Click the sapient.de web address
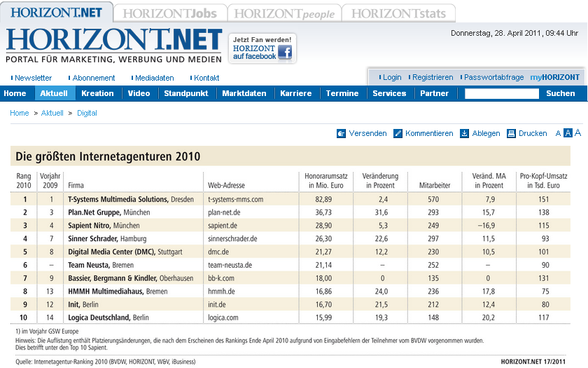588x368 pixels. point(223,226)
